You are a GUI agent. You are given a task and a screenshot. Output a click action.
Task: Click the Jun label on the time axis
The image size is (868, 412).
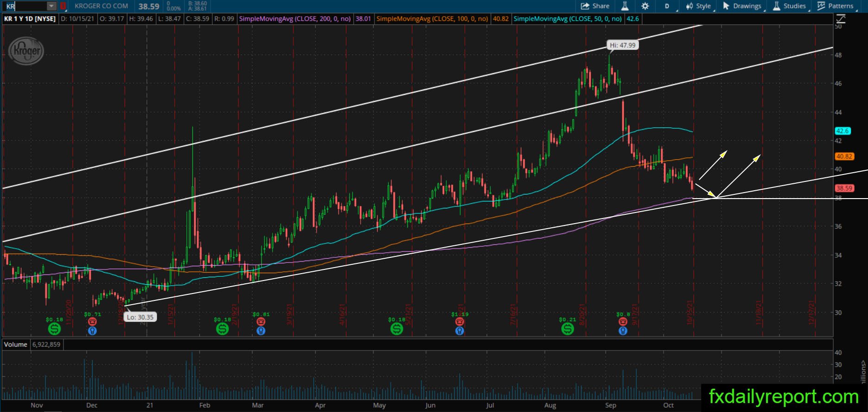point(431,405)
